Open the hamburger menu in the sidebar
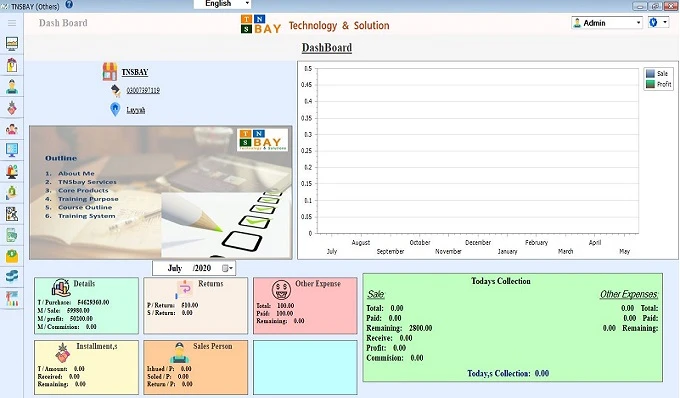Screen dimensions: 680x398 12,23
